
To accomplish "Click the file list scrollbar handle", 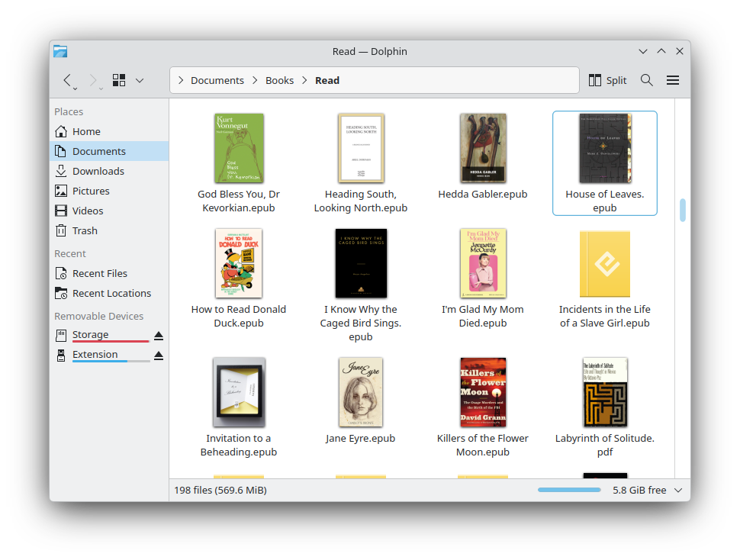I will [x=683, y=210].
